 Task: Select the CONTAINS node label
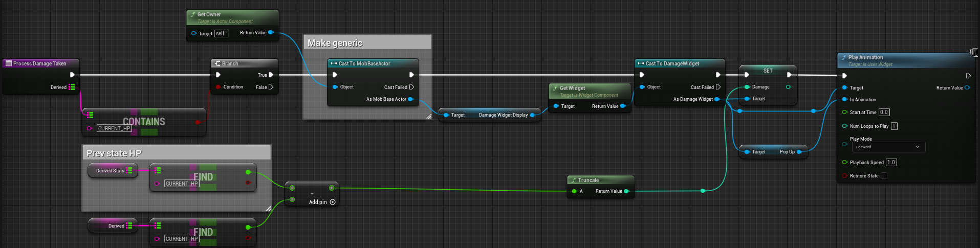(144, 121)
